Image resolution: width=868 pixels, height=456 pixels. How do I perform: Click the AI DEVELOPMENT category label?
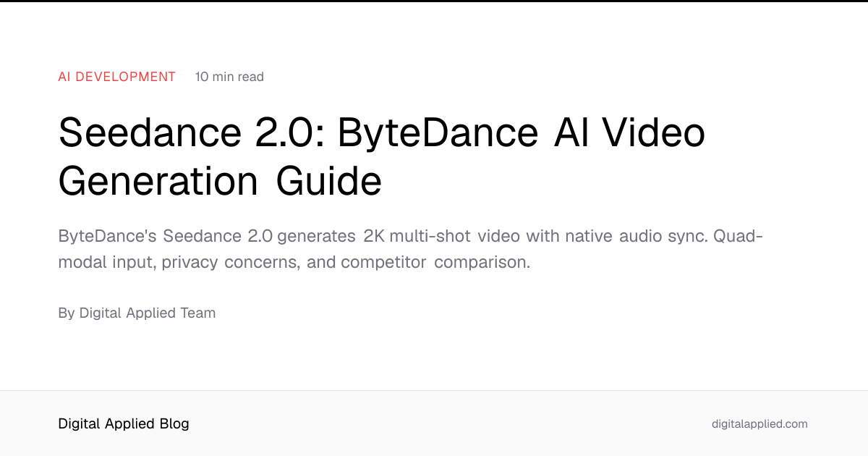pos(117,77)
